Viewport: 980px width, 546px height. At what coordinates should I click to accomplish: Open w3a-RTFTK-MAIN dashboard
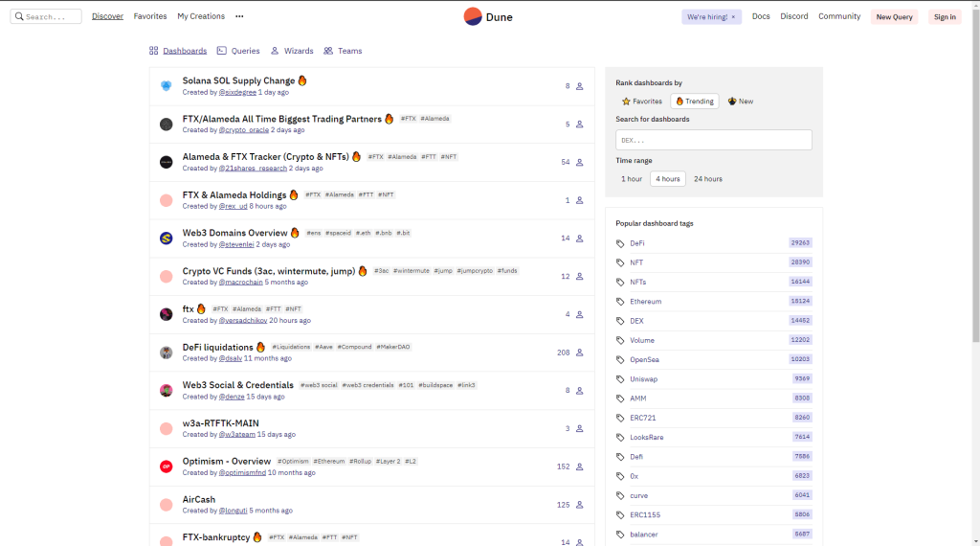tap(221, 423)
